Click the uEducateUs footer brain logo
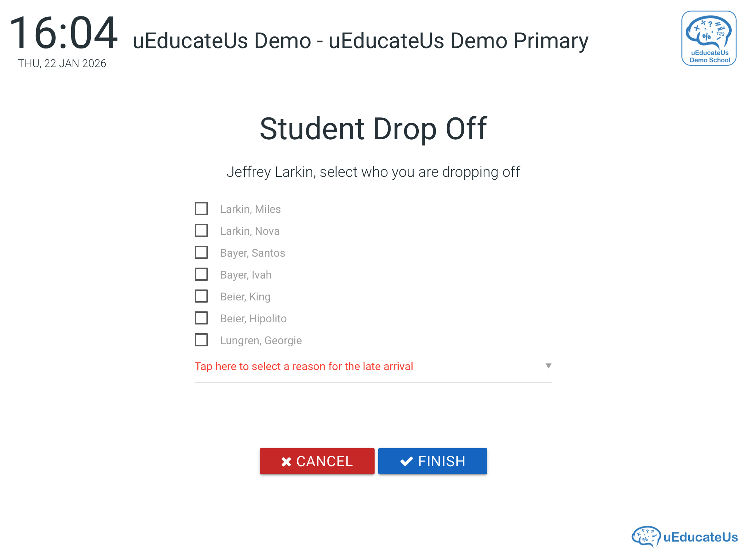 [x=646, y=536]
